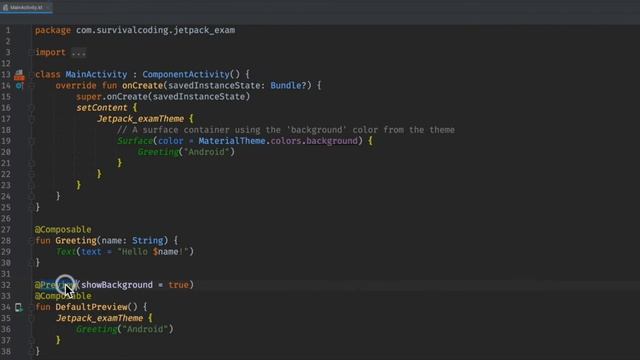Click line number 2 in the gutter
The width and height of the screenshot is (640, 360).
click(8, 41)
